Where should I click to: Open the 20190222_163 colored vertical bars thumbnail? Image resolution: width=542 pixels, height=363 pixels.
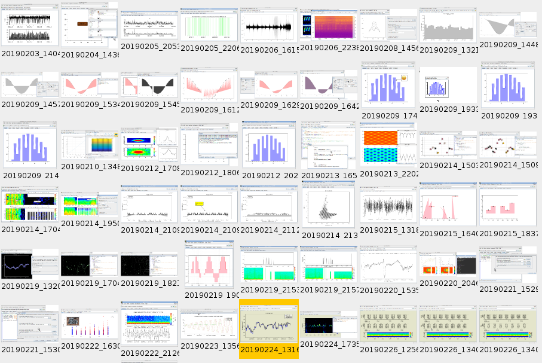tap(90, 325)
